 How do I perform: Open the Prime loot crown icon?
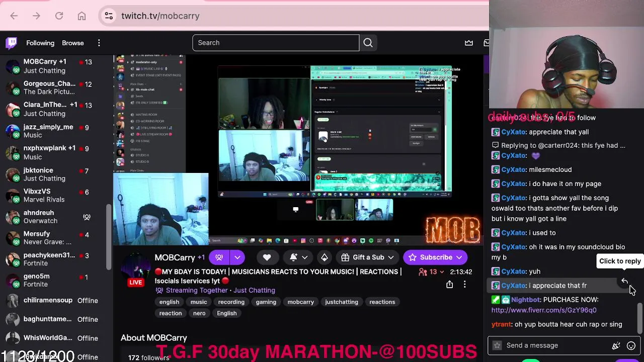[469, 43]
